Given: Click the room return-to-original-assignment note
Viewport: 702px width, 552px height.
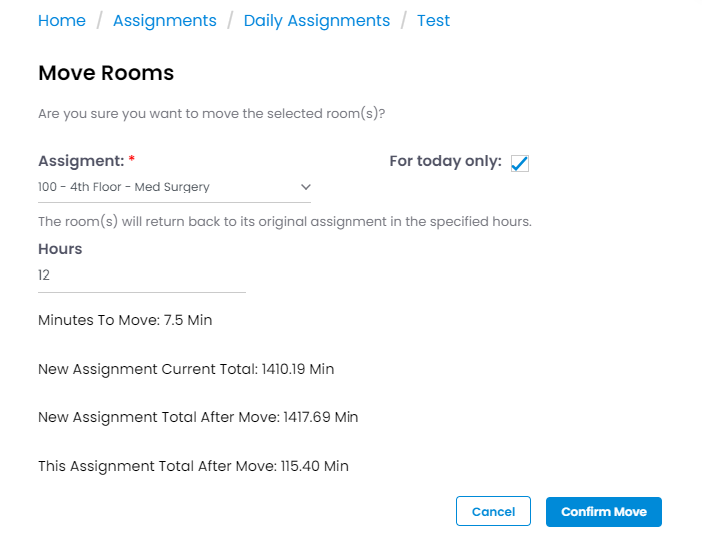Looking at the screenshot, I should [x=285, y=222].
